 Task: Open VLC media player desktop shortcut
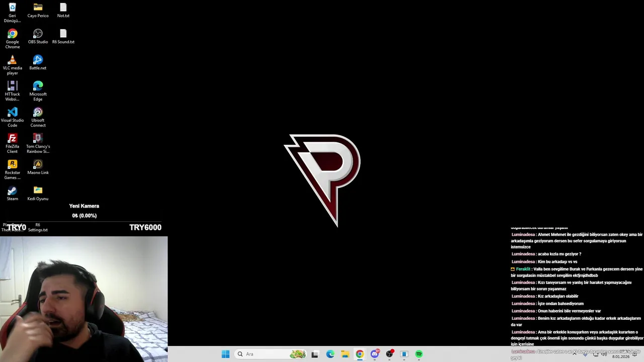pos(12,65)
